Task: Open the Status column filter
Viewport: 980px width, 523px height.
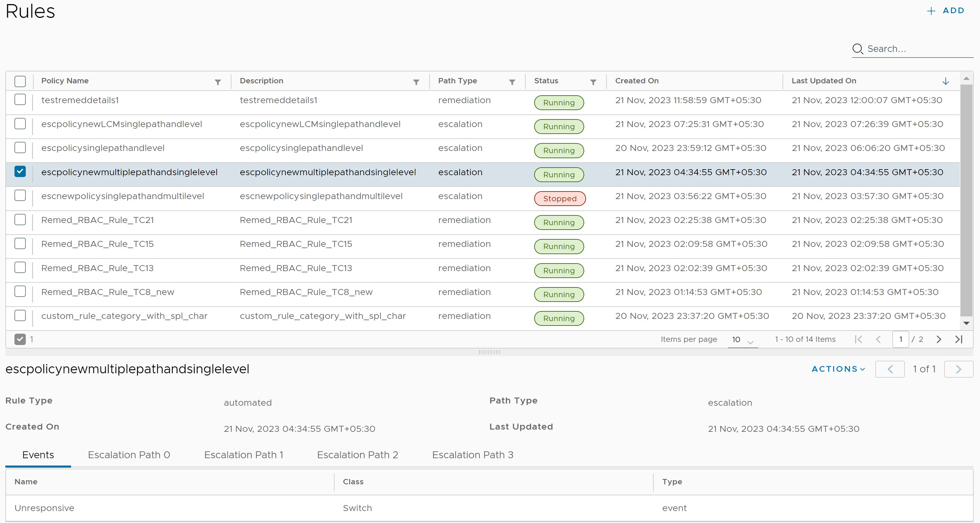Action: click(593, 82)
